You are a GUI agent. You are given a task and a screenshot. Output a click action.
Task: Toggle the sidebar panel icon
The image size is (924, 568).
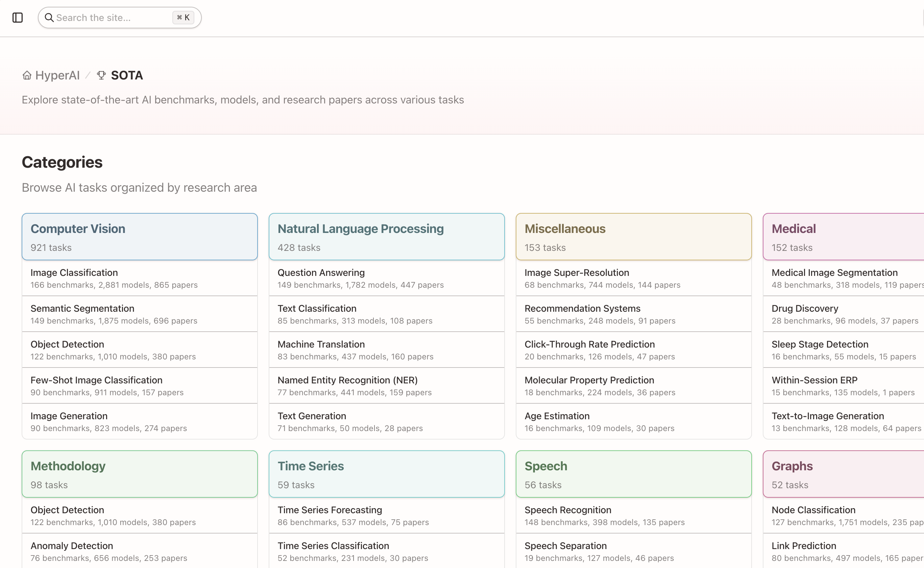(x=18, y=18)
